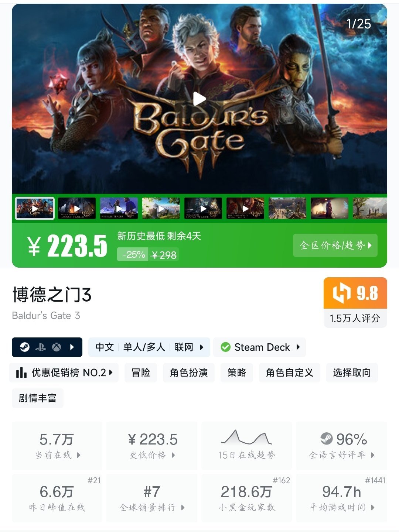This screenshot has width=399, height=532.
Task: Open 全球销量排行 #7 ranking
Action: pyautogui.click(x=152, y=498)
